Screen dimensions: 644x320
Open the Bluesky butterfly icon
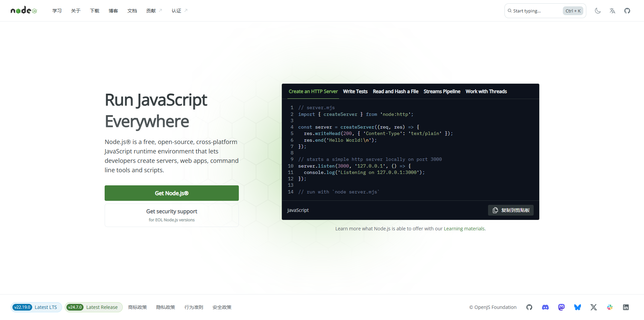pos(578,307)
